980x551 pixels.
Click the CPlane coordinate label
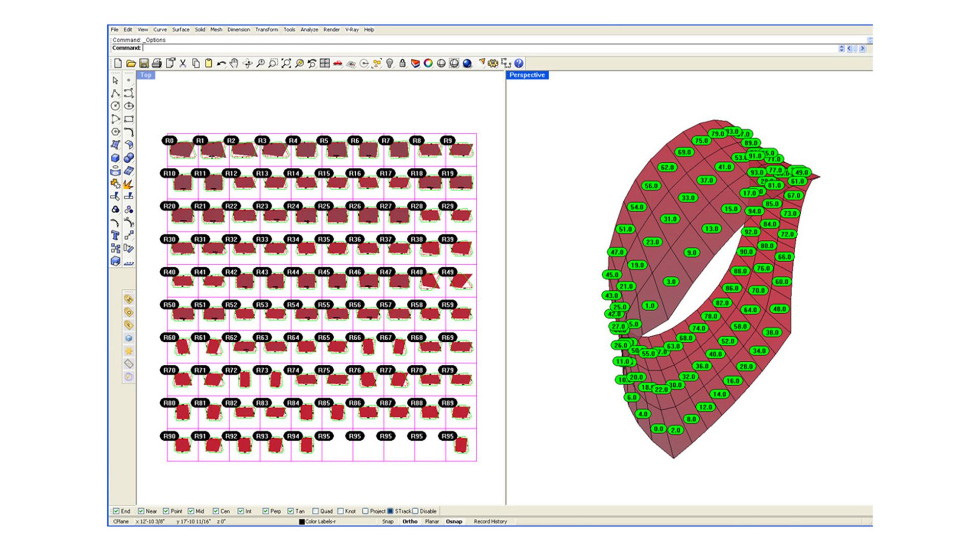[121, 521]
